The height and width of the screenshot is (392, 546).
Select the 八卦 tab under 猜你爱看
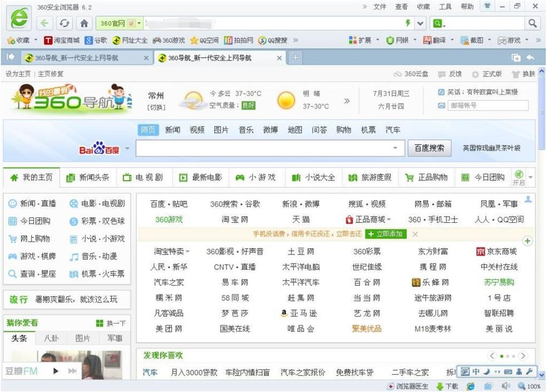[x=51, y=338]
